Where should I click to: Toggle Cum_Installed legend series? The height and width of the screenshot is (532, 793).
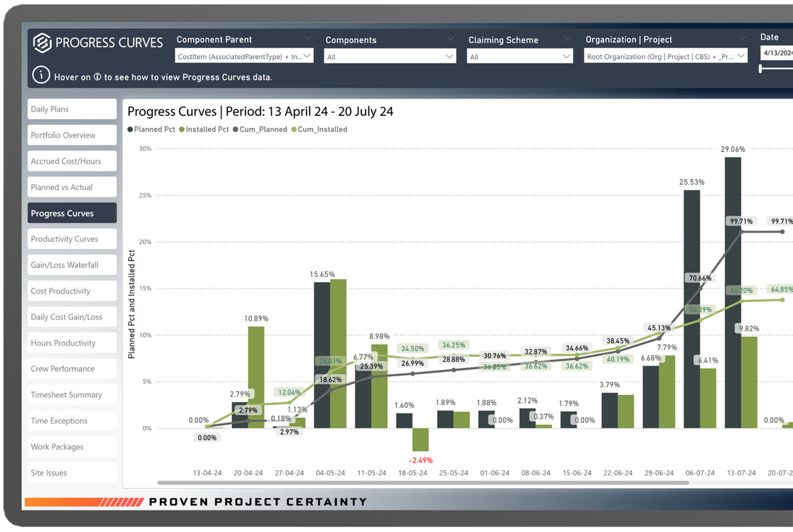coord(319,129)
